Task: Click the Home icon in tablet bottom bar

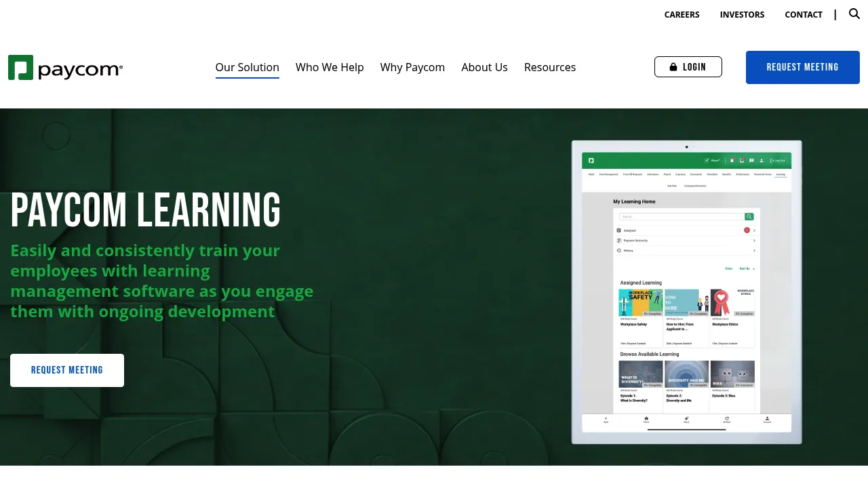Action: [x=646, y=420]
